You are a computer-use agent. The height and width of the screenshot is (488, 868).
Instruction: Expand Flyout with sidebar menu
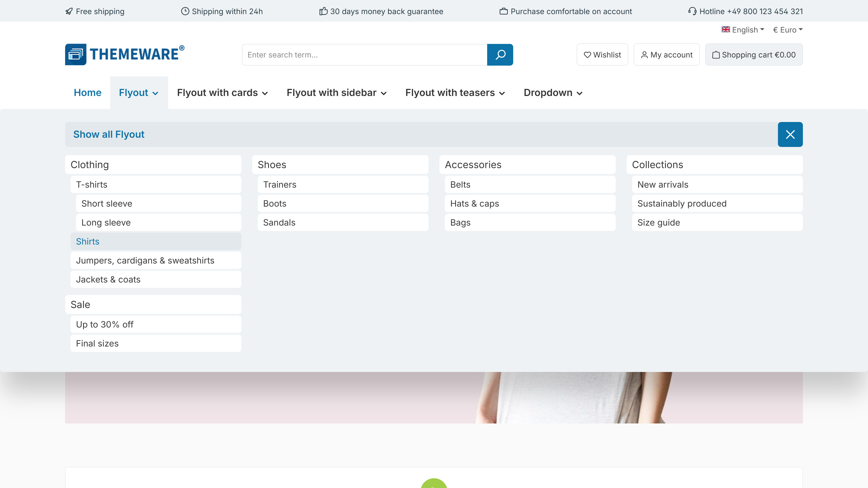point(337,93)
